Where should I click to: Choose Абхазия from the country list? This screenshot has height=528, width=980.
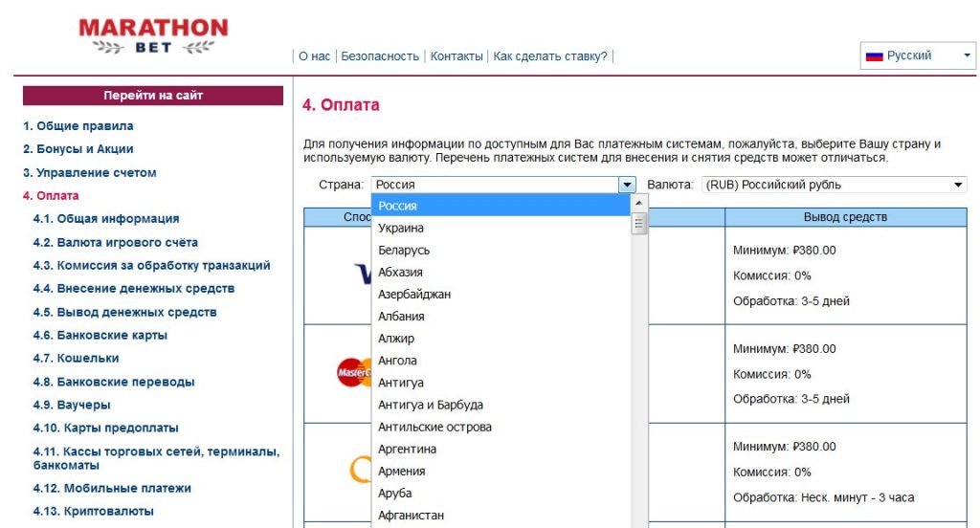coord(501,272)
